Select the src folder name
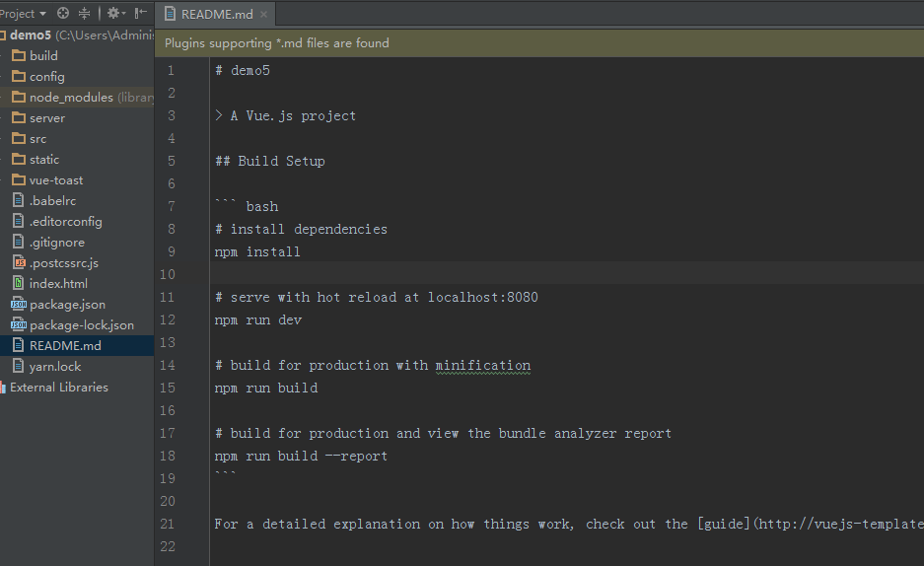 pos(37,139)
